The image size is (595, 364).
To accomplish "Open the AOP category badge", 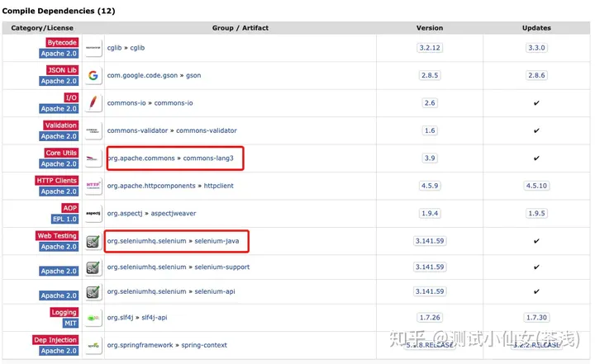I will point(69,208).
